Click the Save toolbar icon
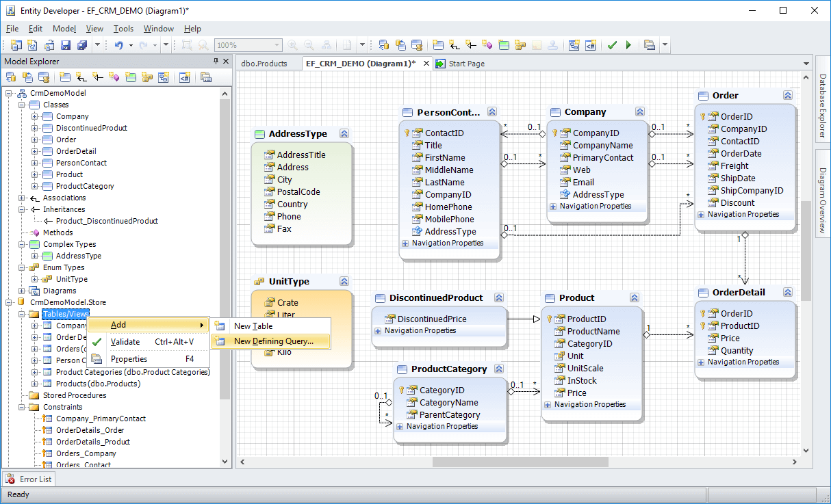 click(65, 45)
